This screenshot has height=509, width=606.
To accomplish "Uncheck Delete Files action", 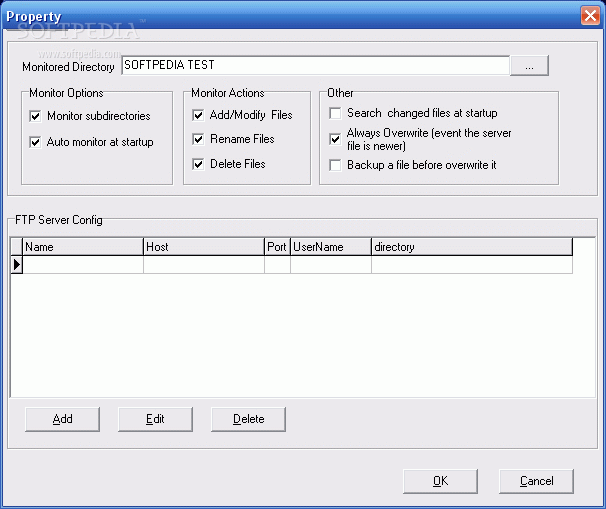I will [x=198, y=164].
